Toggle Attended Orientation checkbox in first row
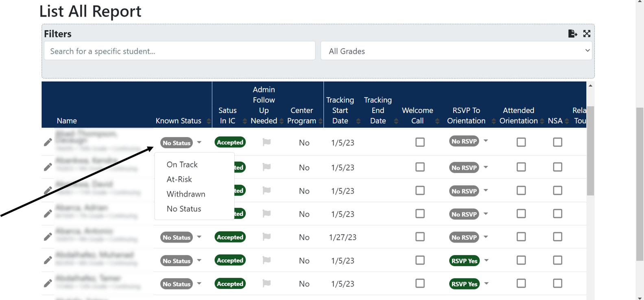Viewport: 644px width, 300px height. point(521,142)
